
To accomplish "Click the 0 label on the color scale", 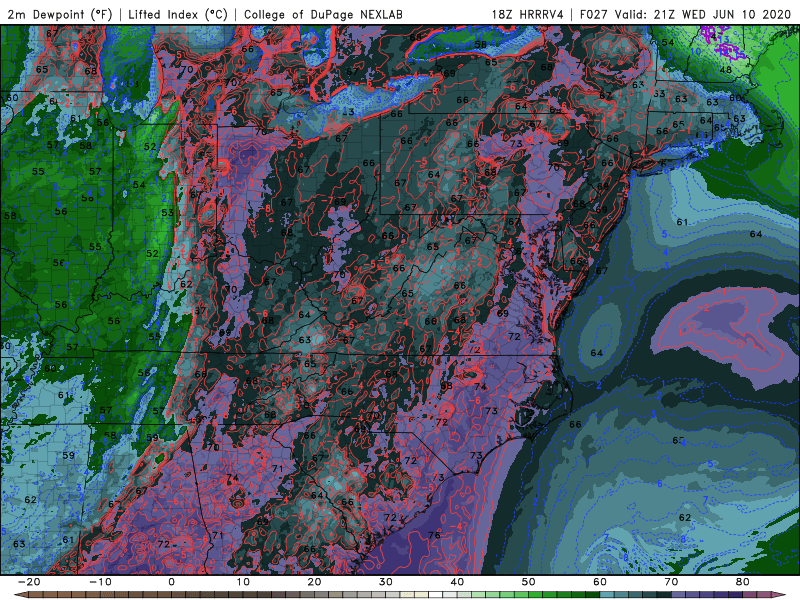I will coord(171,582).
